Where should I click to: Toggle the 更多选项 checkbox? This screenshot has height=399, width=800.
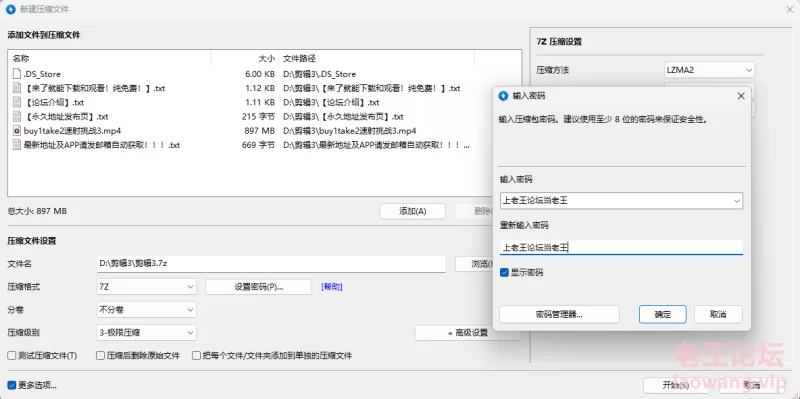(x=11, y=385)
